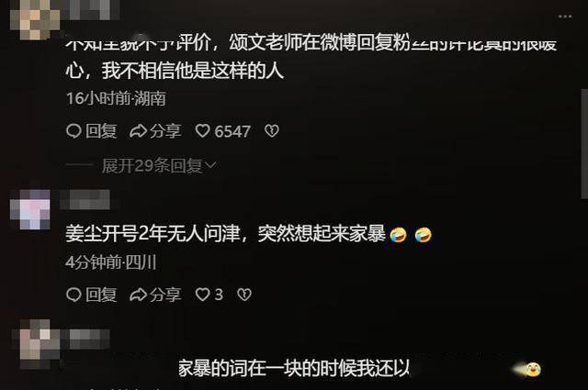588x390 pixels.
Task: Open the second commenter's avatar
Action: 30,209
